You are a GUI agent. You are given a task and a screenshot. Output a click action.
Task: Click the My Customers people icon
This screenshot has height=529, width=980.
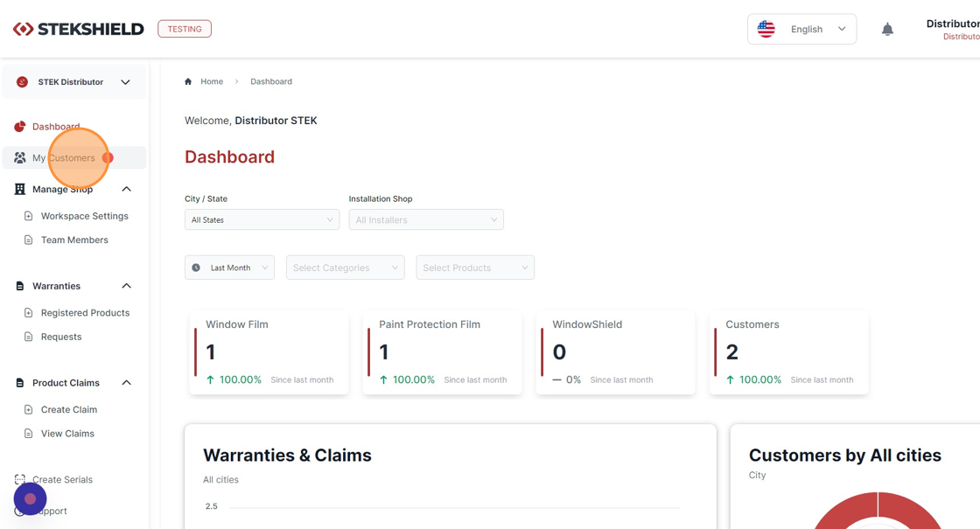click(20, 158)
